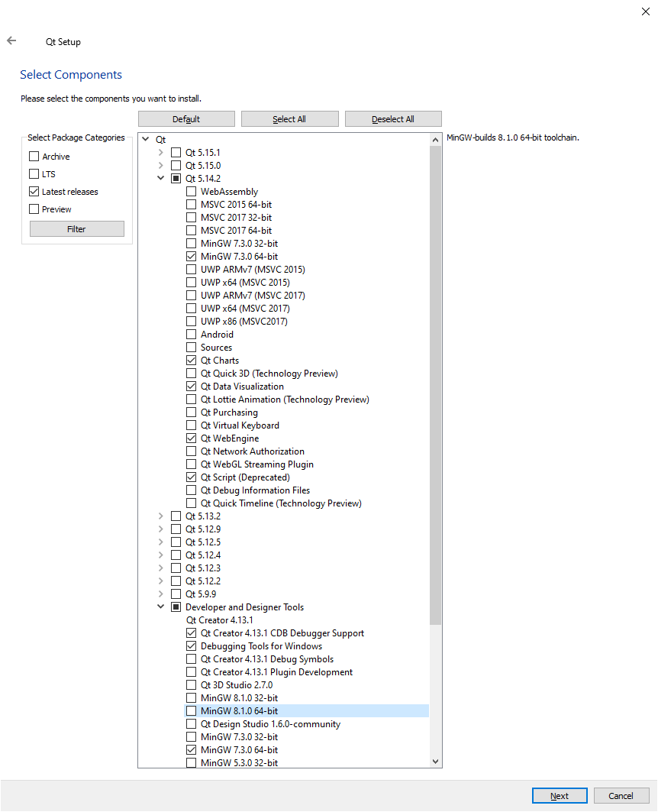Select Qt Lottie Animation (Technology Preview) row

(x=285, y=400)
